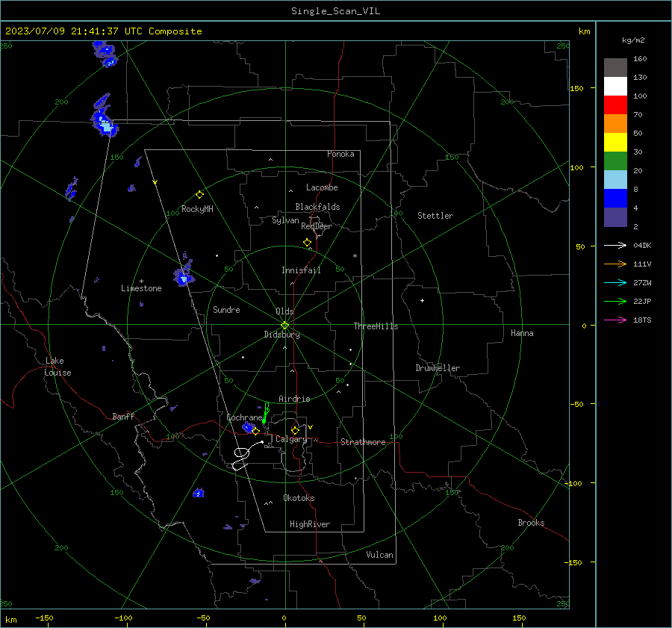Click the white 04DK arrow in legend
Viewport: 672px width, 628px height.
(x=615, y=245)
